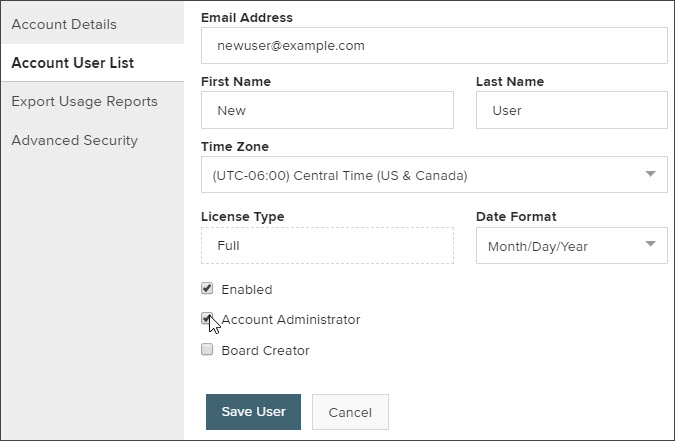Click the Save User button
Image resolution: width=675 pixels, height=441 pixels.
pos(253,412)
